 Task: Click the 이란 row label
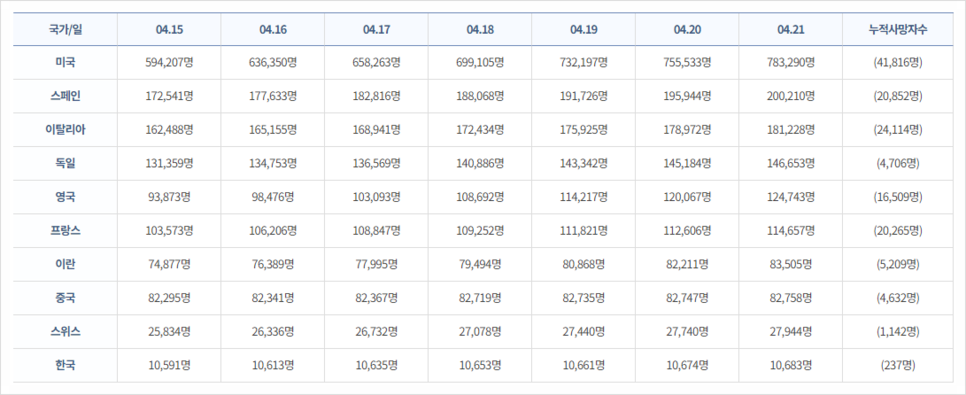click(x=65, y=264)
